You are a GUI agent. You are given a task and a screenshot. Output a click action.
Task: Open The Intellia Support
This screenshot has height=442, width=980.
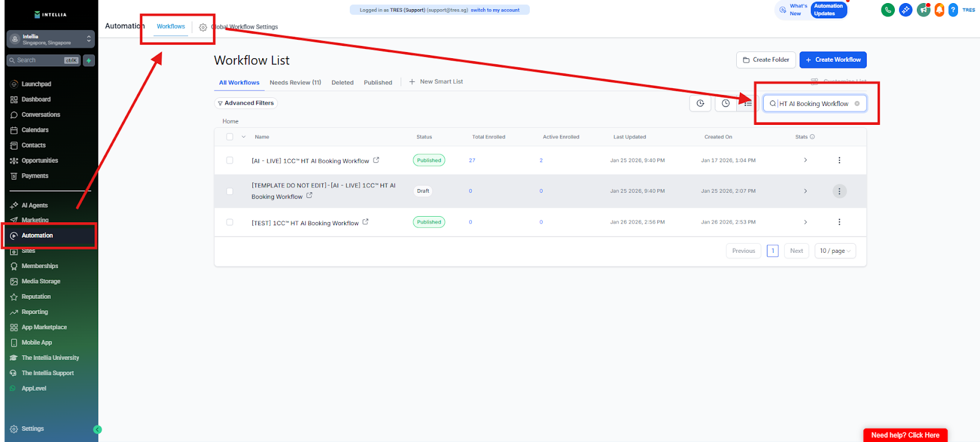tap(48, 373)
